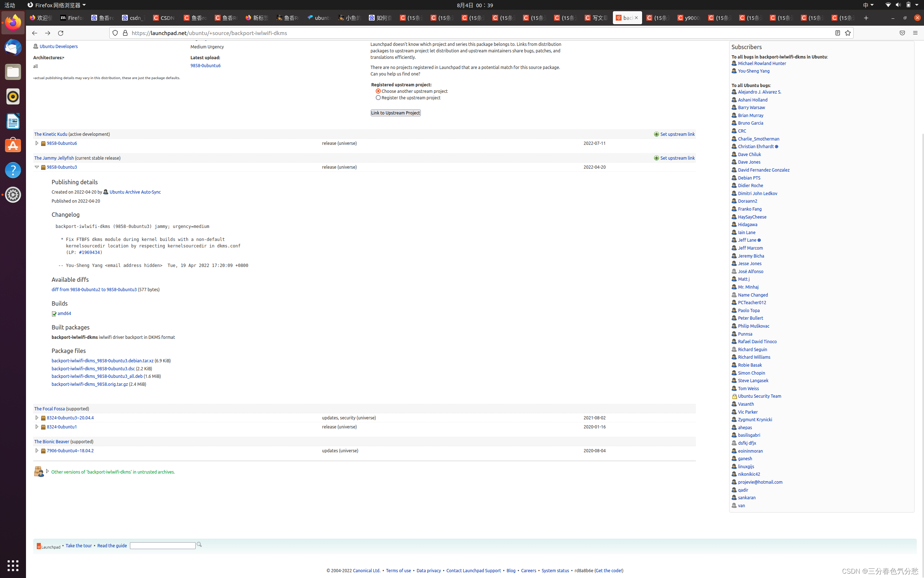Select Register the upstream project option
924x578 pixels.
point(378,98)
